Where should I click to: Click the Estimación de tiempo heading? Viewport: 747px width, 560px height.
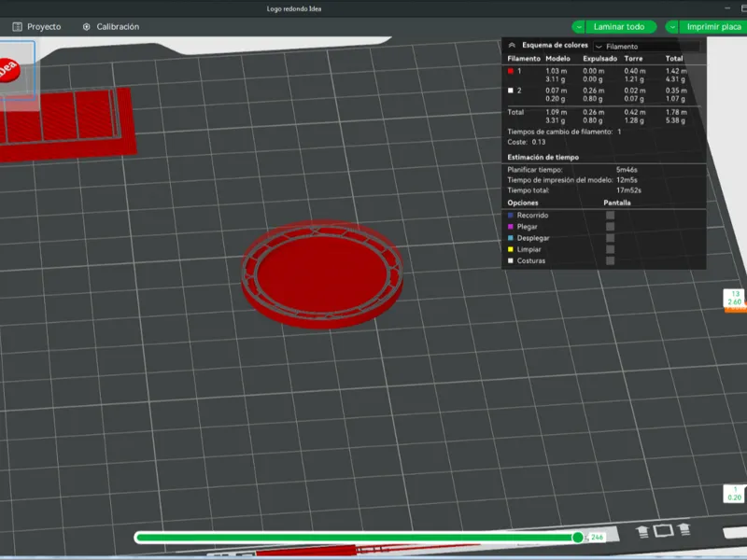(543, 157)
